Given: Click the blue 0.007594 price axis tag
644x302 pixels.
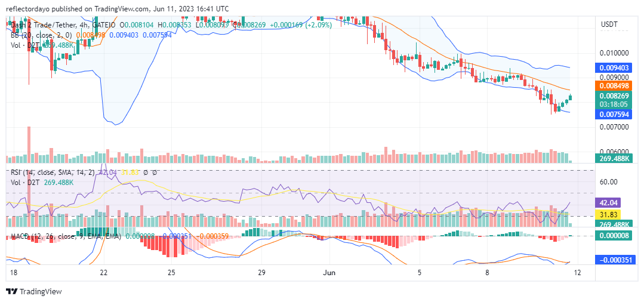Looking at the screenshot, I should pyautogui.click(x=615, y=114).
